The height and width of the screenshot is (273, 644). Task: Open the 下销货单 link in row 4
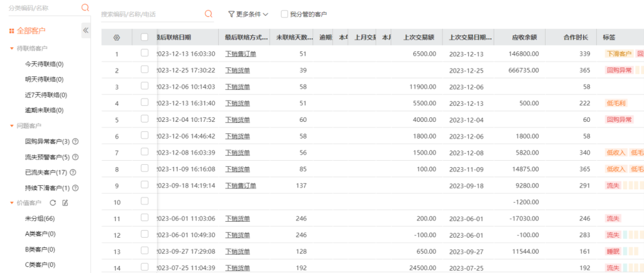click(x=237, y=103)
